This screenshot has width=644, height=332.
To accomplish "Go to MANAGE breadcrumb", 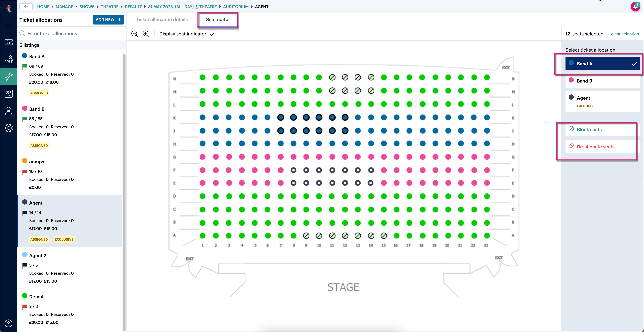I will pyautogui.click(x=64, y=7).
